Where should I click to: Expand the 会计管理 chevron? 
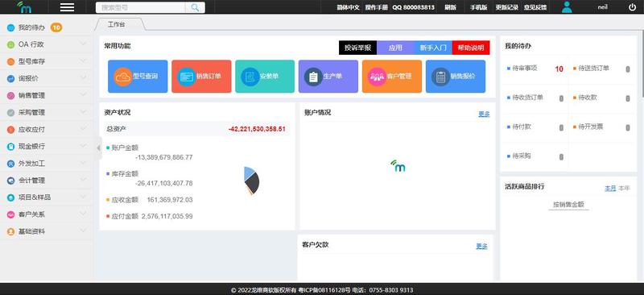click(83, 180)
